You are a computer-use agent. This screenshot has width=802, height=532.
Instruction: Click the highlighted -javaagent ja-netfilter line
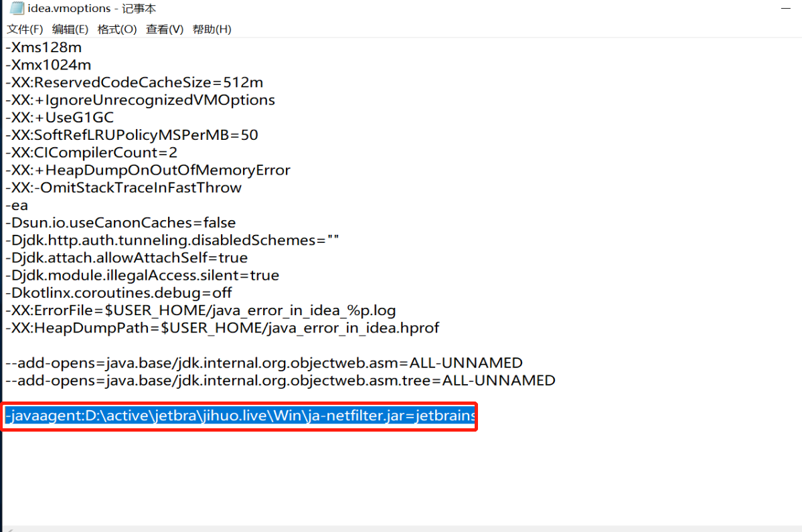pos(240,416)
